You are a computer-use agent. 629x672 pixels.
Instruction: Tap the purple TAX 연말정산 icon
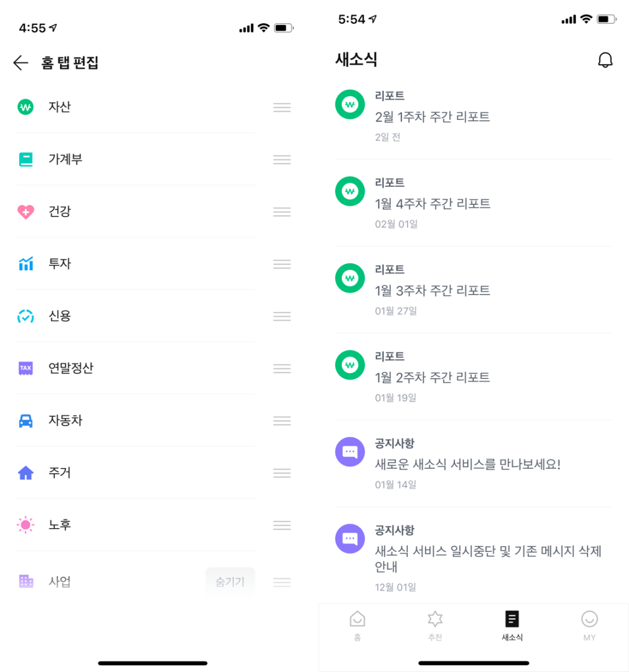(x=26, y=368)
